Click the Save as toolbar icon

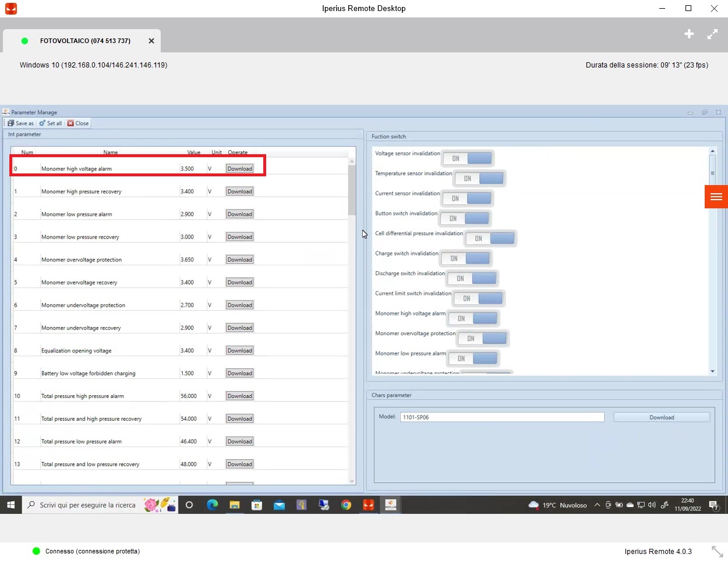coord(10,123)
